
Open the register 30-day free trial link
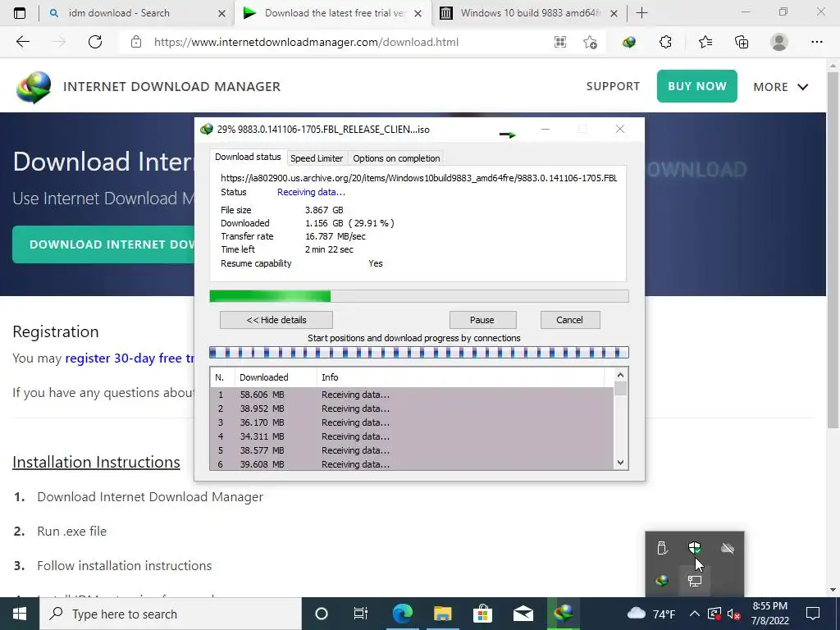(x=130, y=358)
